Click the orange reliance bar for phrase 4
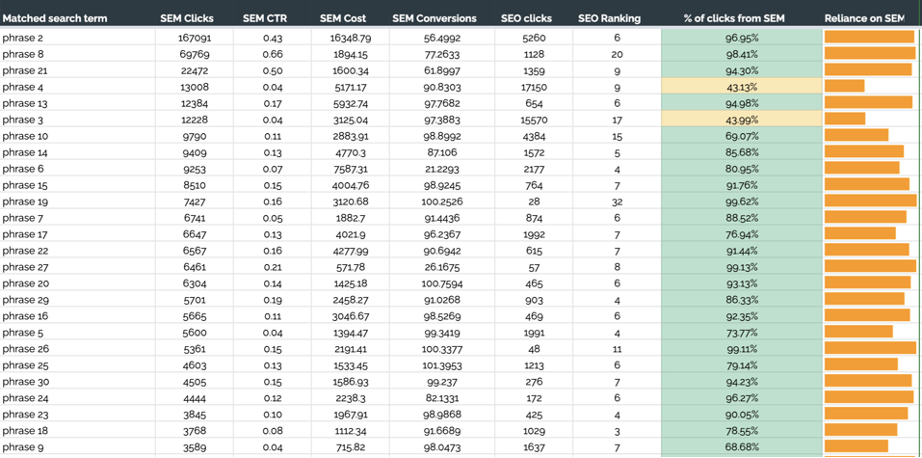Screen dimensions: 922x458 (x=844, y=86)
